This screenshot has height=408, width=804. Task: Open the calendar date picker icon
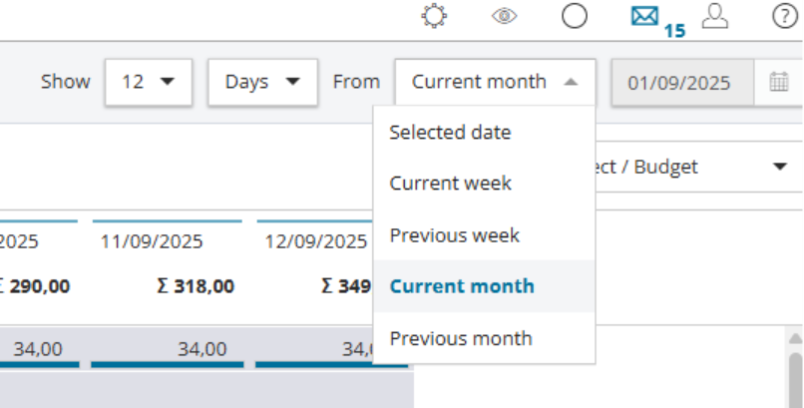(779, 82)
